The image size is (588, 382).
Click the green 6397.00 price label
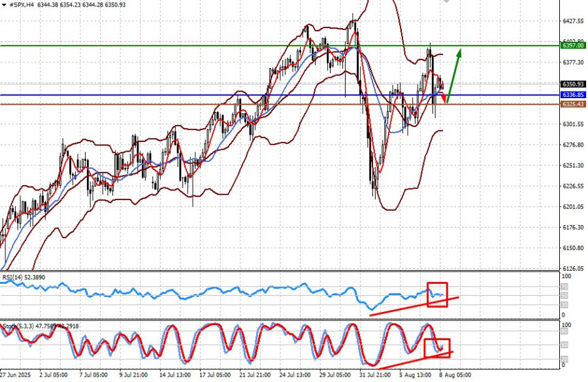pos(573,46)
